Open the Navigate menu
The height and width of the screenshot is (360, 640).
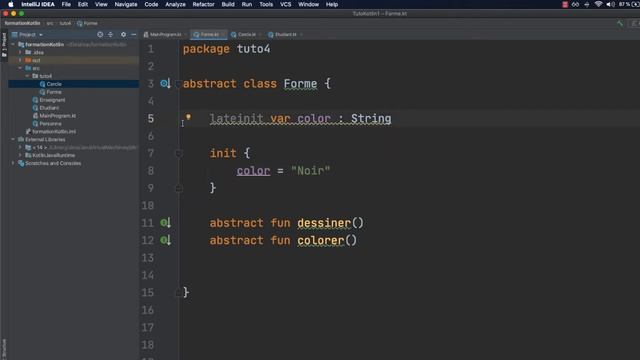click(x=126, y=4)
